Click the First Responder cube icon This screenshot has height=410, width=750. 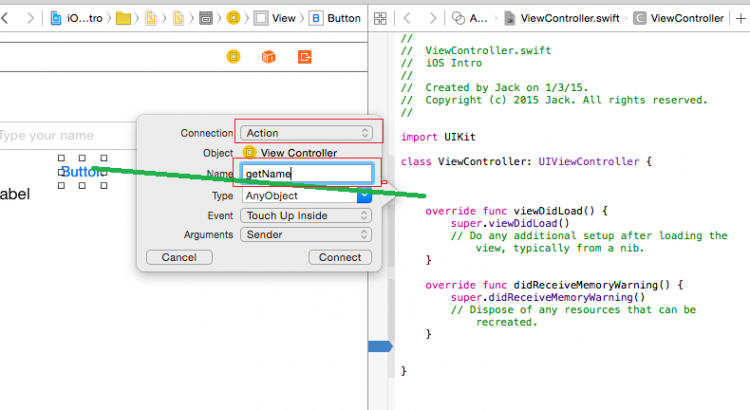[268, 57]
